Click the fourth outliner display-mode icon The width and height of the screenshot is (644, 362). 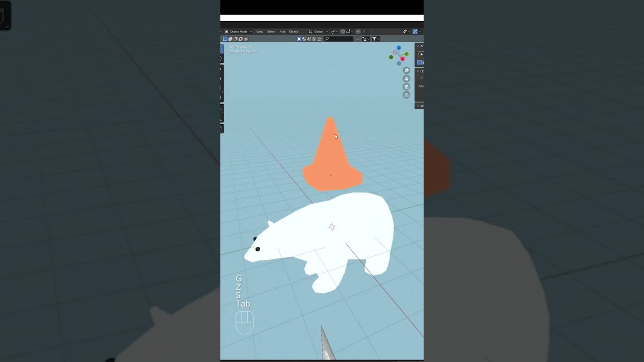[314, 39]
